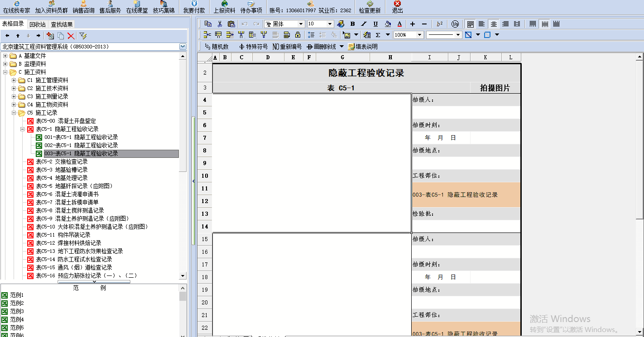The image size is (644, 337).
Task: Click the Sigma sum icon
Action: click(378, 35)
